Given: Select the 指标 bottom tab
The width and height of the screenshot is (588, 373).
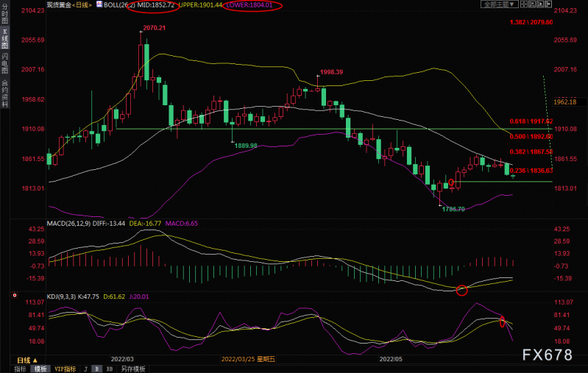Looking at the screenshot, I should pos(20,369).
